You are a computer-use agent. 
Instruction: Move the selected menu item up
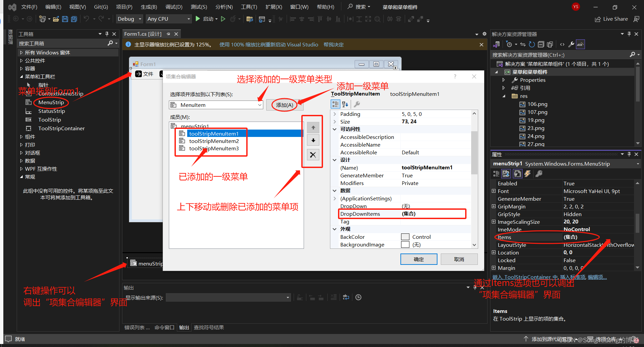[313, 128]
